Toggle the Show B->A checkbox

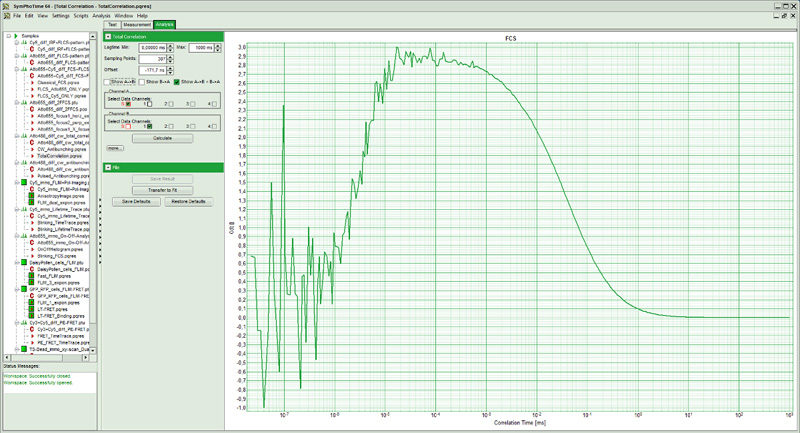(144, 81)
